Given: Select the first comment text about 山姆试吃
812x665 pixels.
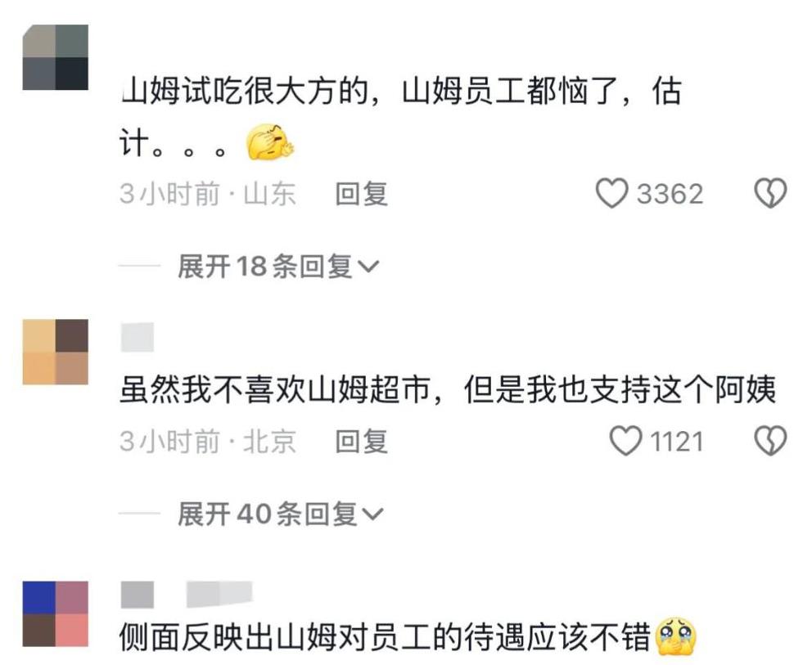Looking at the screenshot, I should [x=399, y=116].
